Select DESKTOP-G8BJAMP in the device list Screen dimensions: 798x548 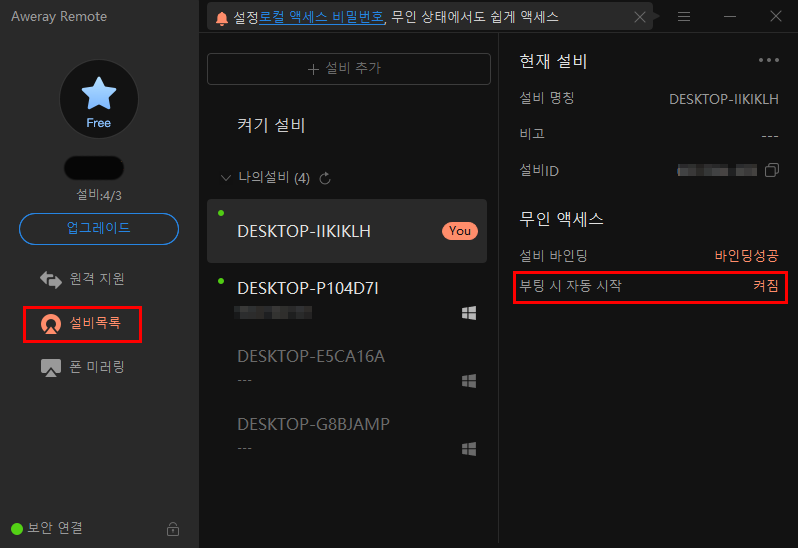(x=347, y=434)
